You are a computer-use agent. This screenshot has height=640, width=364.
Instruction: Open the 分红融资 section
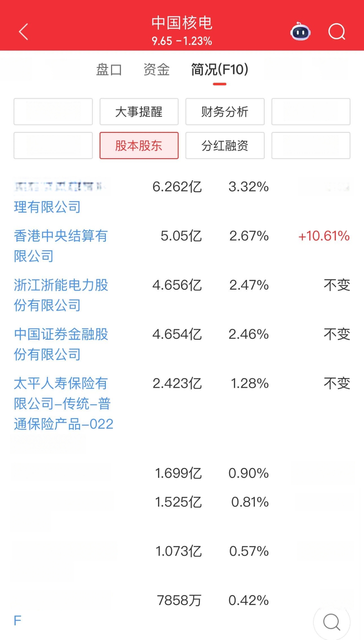[x=225, y=145]
